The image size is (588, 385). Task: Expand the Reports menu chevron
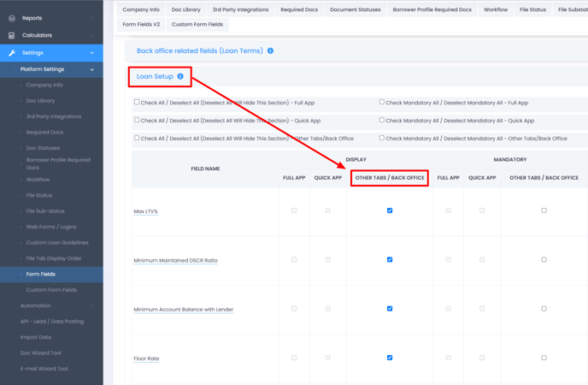point(92,18)
